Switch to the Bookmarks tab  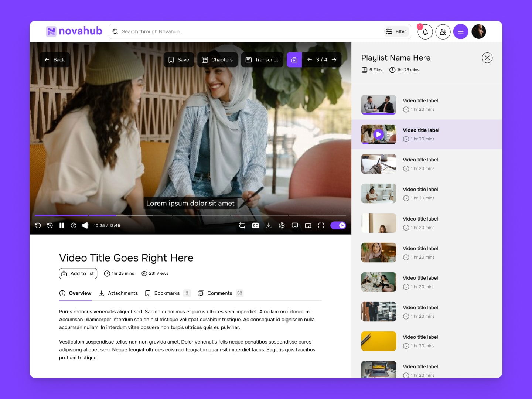(168, 293)
